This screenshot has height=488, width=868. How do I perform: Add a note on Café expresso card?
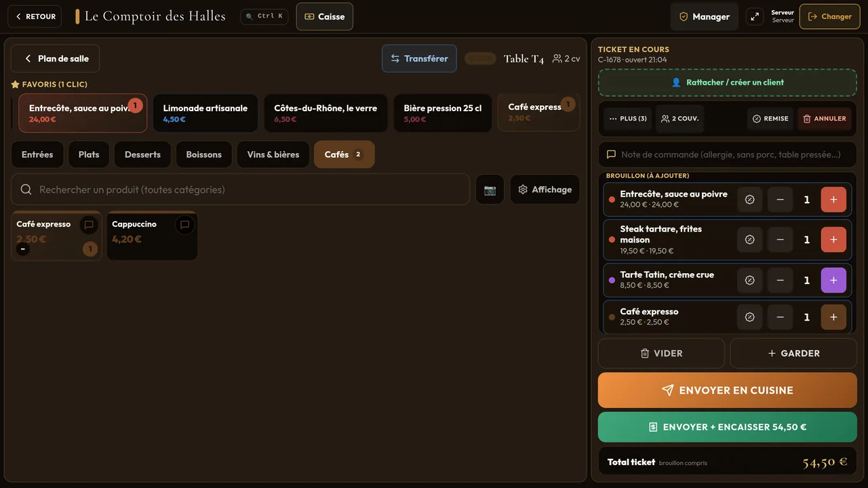pyautogui.click(x=89, y=225)
